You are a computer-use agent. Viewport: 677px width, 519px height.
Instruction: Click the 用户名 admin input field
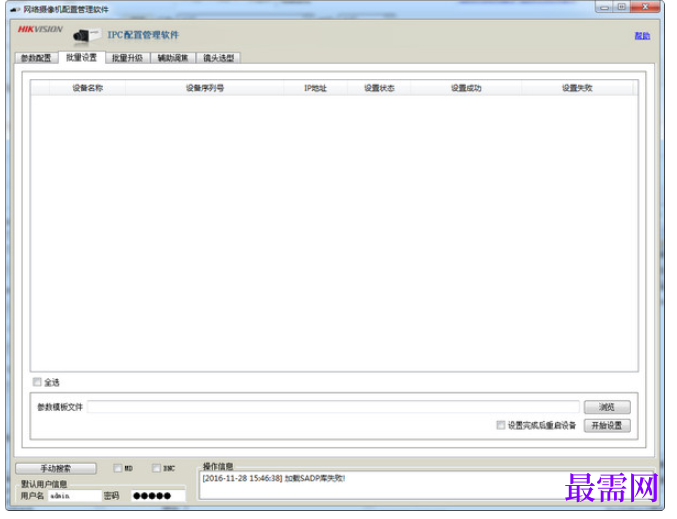click(x=74, y=496)
